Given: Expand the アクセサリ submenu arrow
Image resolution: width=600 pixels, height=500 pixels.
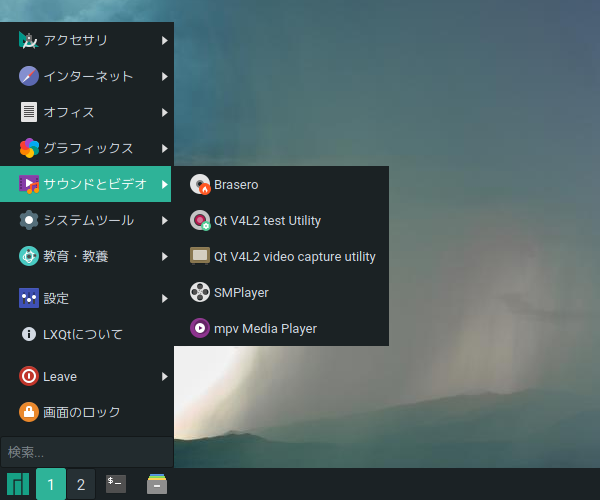Looking at the screenshot, I should tap(165, 40).
